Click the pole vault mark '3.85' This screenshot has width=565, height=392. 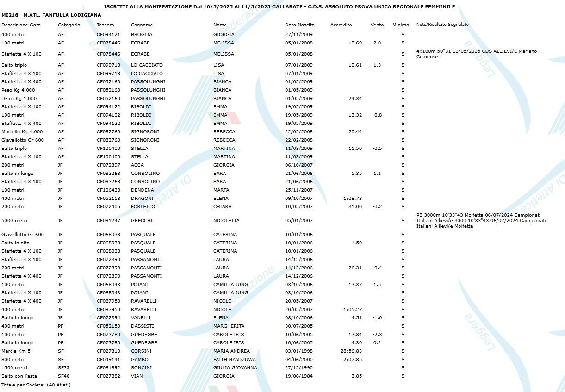pos(357,376)
